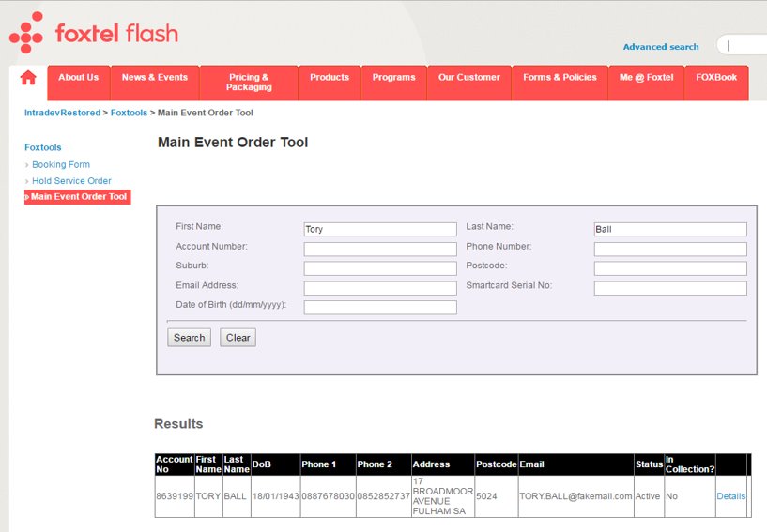Image resolution: width=767 pixels, height=532 pixels.
Task: Select the Active status cell
Action: 649,496
